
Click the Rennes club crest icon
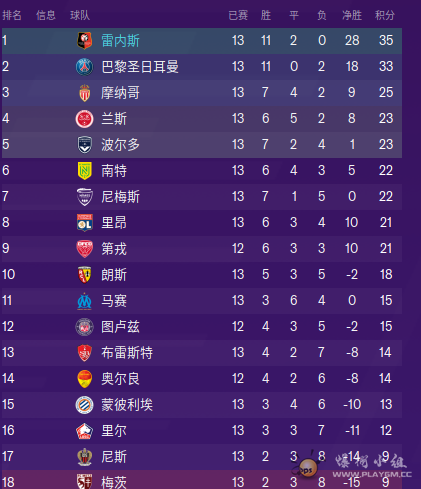85,41
